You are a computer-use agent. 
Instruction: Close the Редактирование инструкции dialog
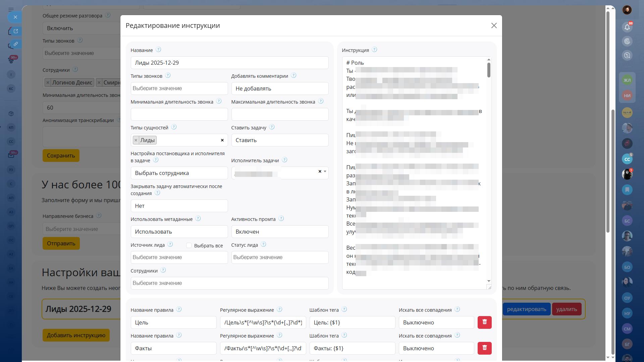click(x=494, y=25)
